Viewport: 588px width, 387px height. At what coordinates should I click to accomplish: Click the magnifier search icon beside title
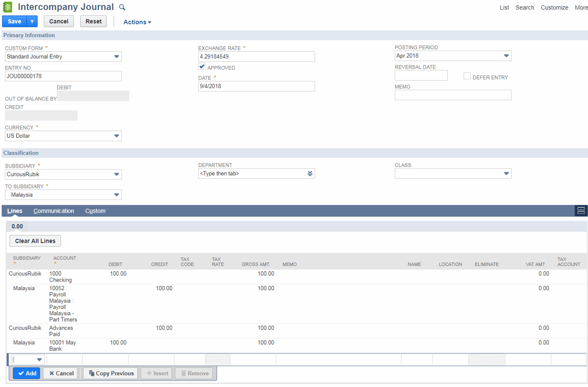coord(122,7)
